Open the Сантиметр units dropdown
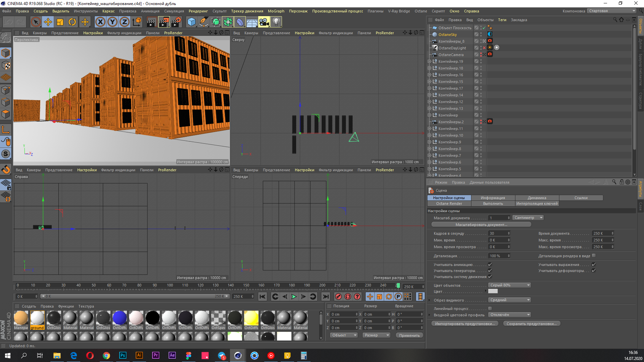This screenshot has height=362, width=644. (x=528, y=218)
